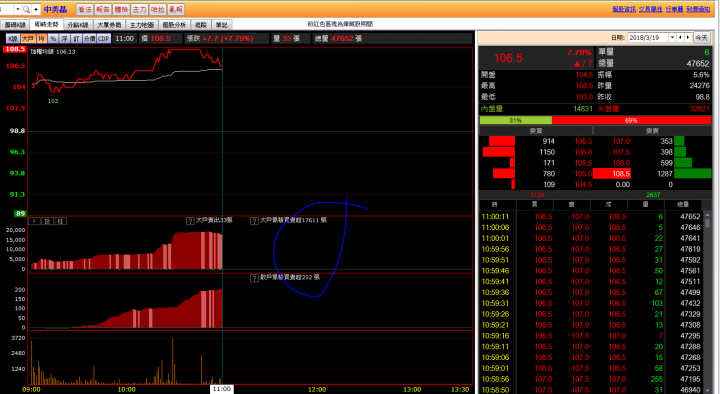720x394 pixels.
Task: Open the 主力 button
Action: coord(139,9)
